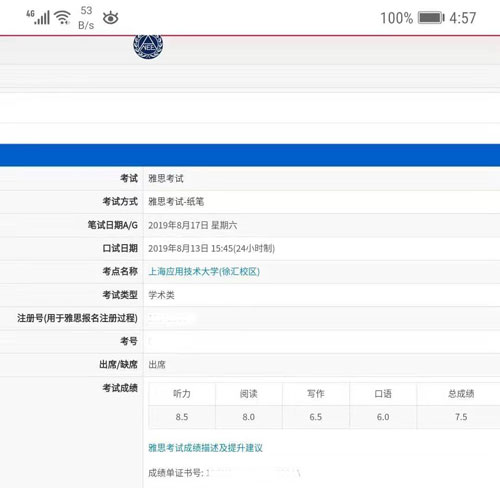Click the 笔试日期A/G row label
The width and height of the screenshot is (500, 488).
tap(113, 225)
